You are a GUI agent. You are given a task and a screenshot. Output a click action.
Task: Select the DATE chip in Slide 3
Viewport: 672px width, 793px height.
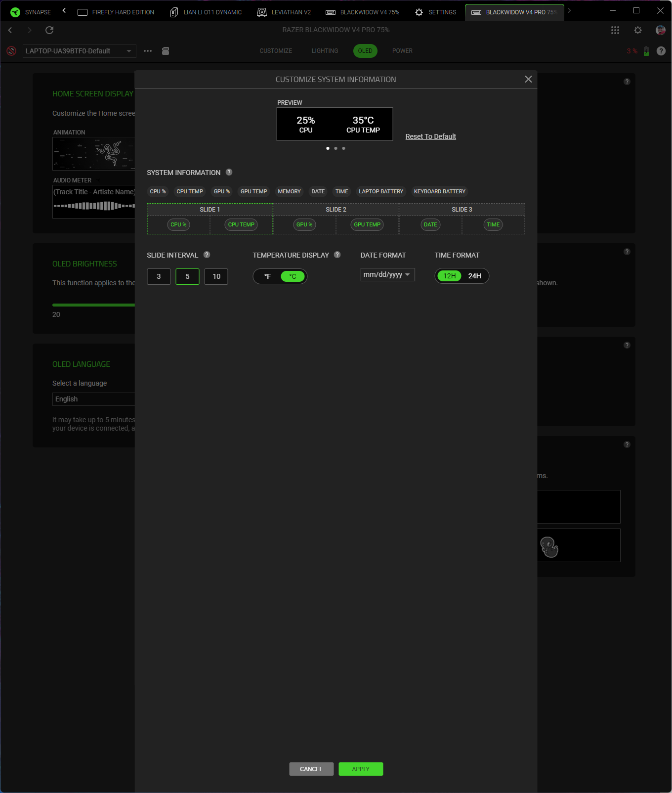430,224
